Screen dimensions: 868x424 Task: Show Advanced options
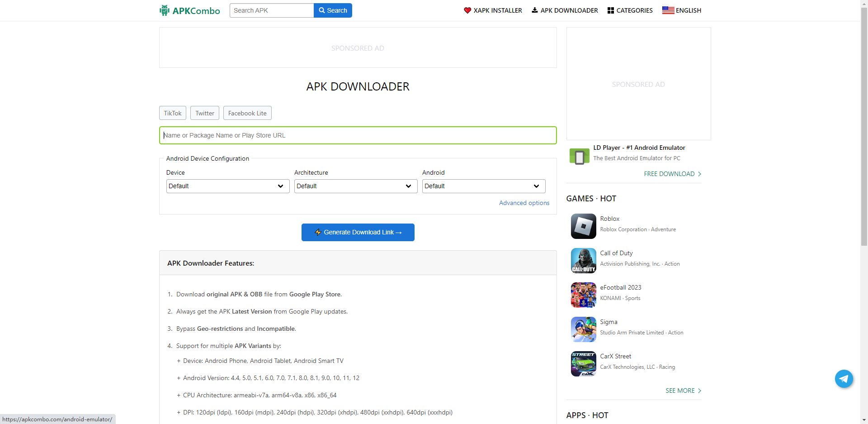coord(524,203)
